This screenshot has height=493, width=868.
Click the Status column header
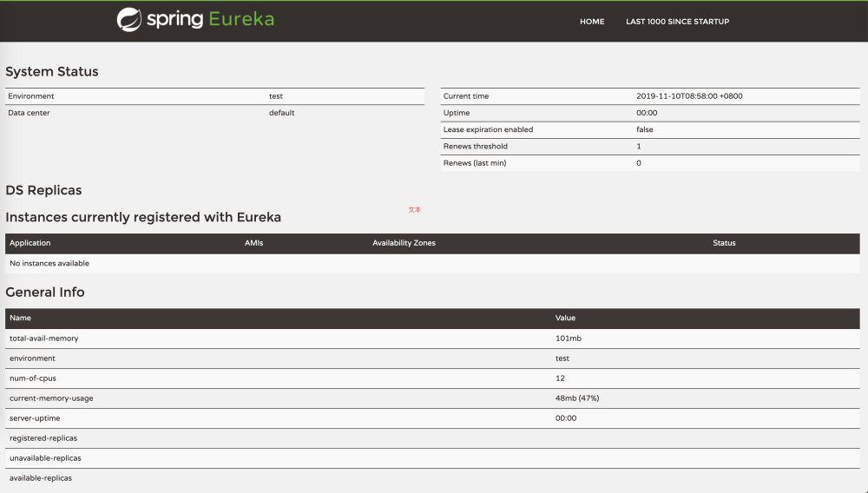tap(724, 243)
